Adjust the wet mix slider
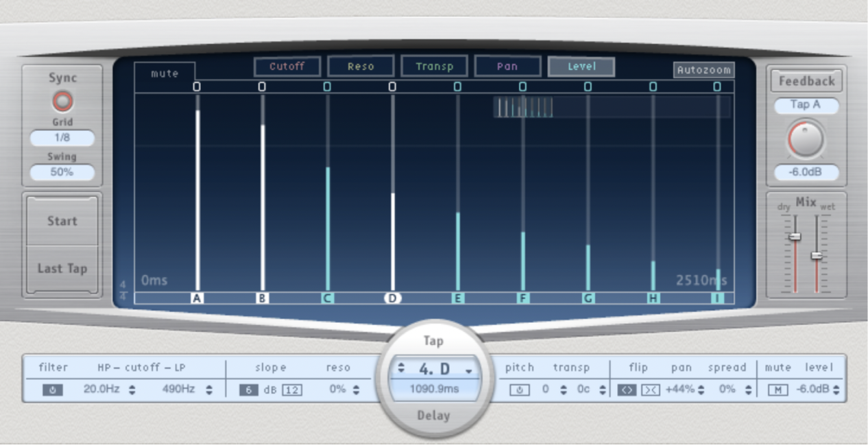 (817, 256)
